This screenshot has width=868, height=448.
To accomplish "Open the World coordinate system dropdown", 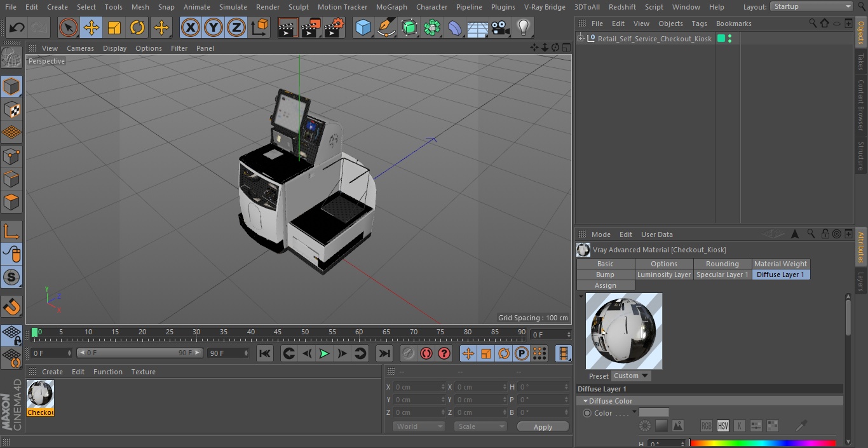I will tap(418, 426).
